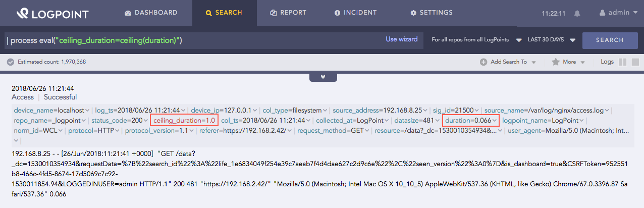Click the More star icon
The height and width of the screenshot is (208, 644).
click(556, 62)
